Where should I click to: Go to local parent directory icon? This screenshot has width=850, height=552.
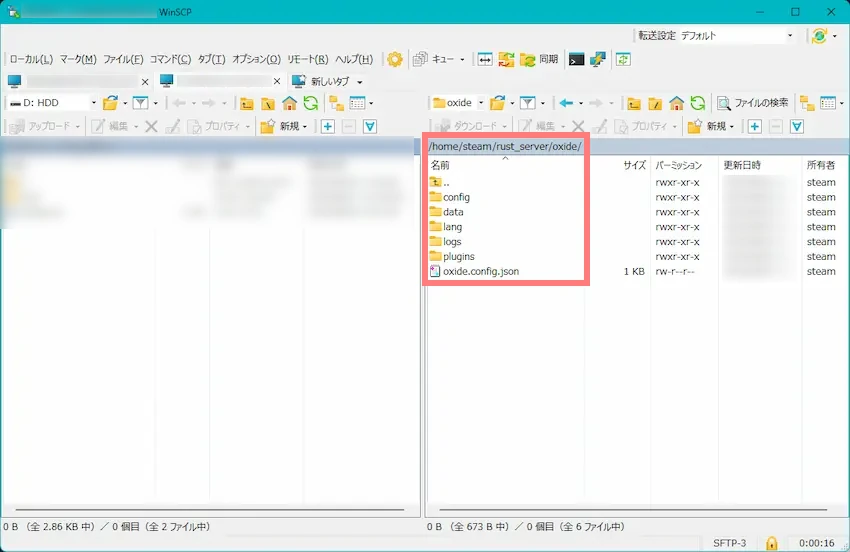[247, 103]
